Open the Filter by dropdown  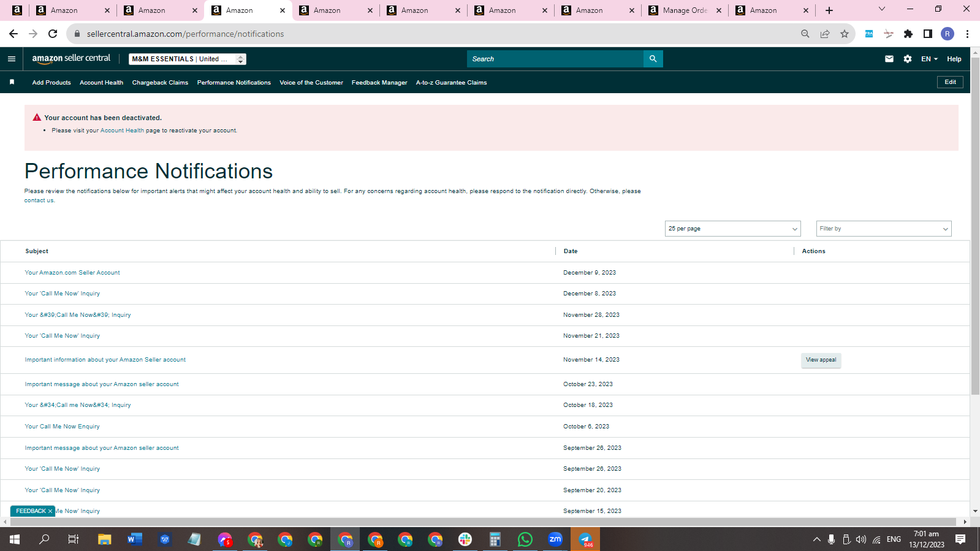point(884,229)
